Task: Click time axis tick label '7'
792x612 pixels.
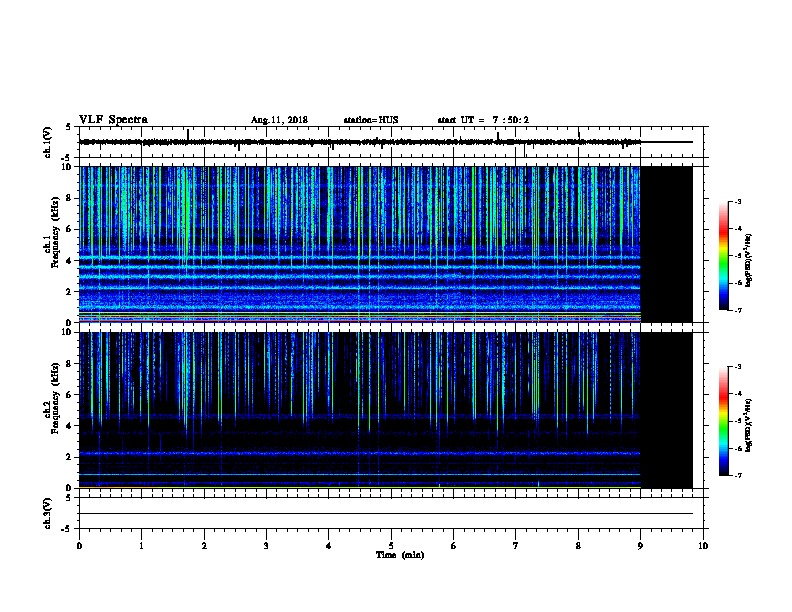Action: 516,546
